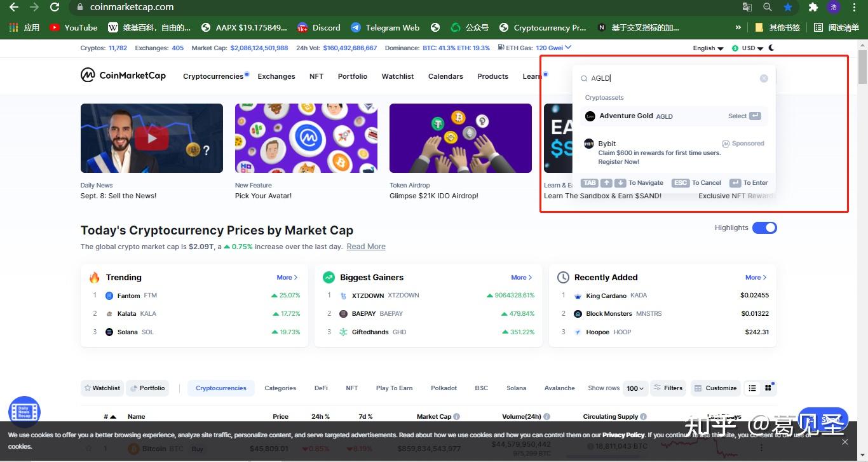Click the browser forward arrow
The height and width of the screenshot is (462, 868).
pyautogui.click(x=34, y=7)
